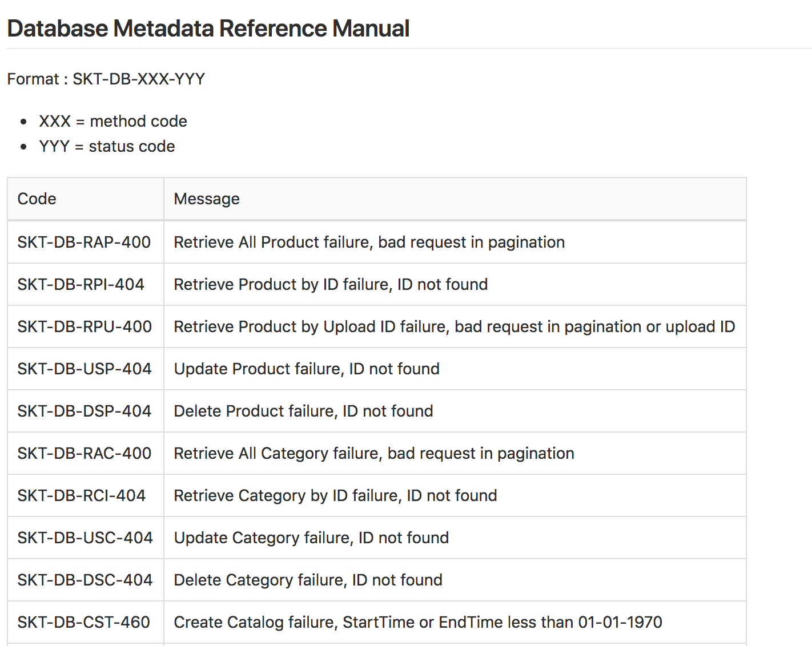This screenshot has width=812, height=646.
Task: Click the XXX = method code bullet
Action: click(x=113, y=121)
